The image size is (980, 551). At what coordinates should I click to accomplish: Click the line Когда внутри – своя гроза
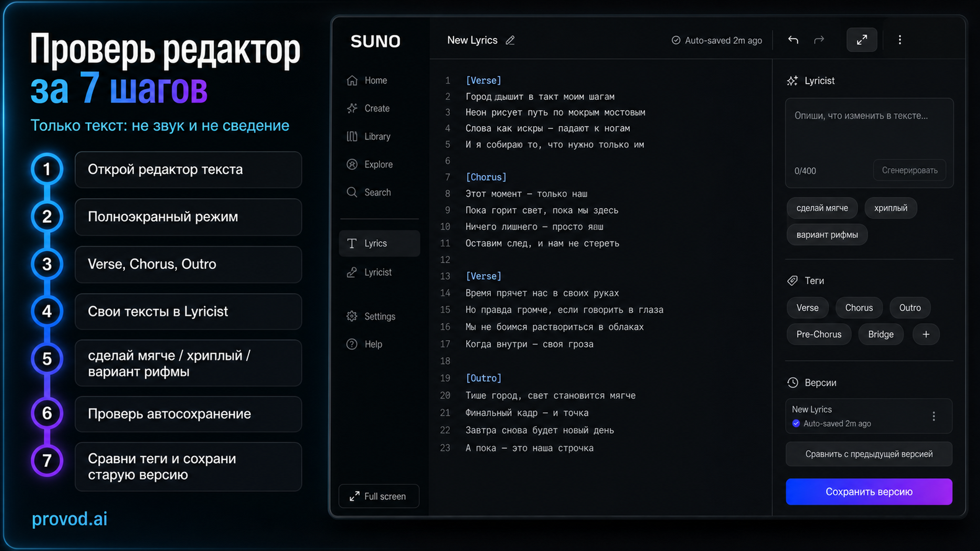[x=529, y=344]
